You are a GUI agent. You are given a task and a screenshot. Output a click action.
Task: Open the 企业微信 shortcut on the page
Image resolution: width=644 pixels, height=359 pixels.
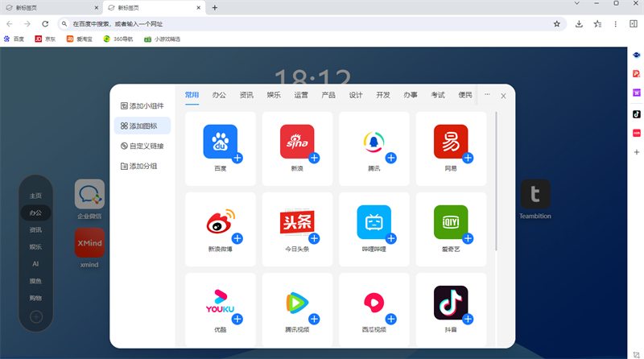tap(89, 194)
